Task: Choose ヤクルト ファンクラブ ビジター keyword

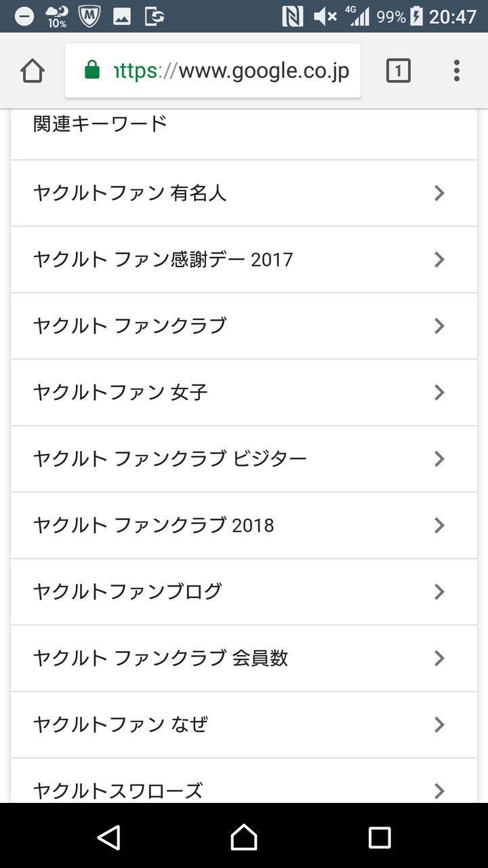Action: [x=244, y=459]
